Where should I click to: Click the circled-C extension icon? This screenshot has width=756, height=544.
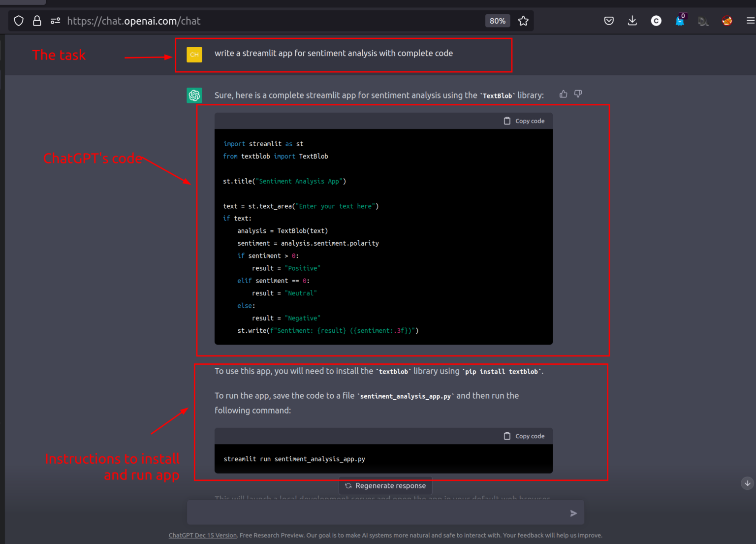point(656,21)
